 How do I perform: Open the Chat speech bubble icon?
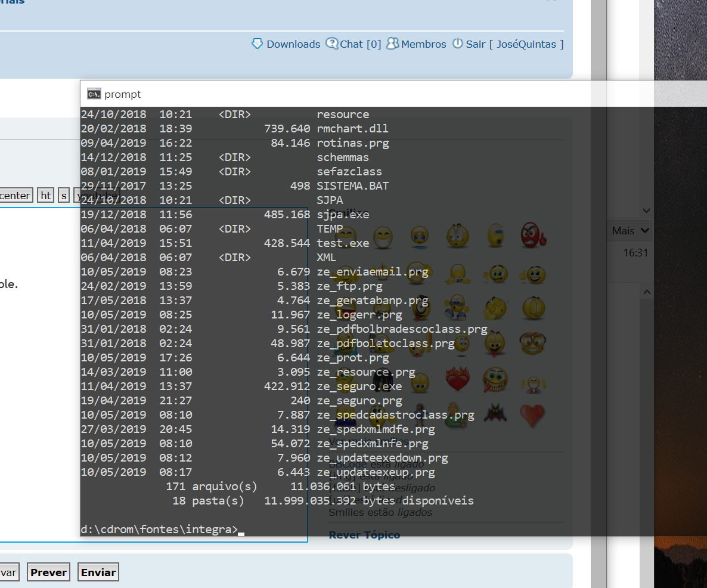(332, 44)
